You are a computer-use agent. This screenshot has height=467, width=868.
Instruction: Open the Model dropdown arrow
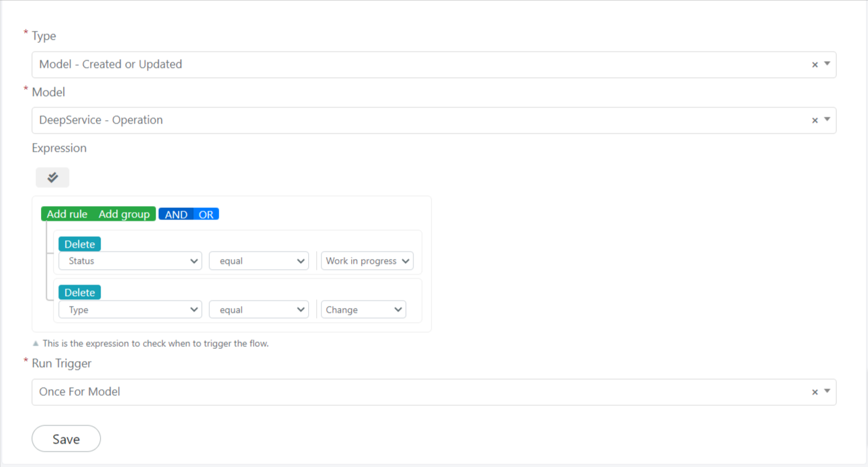[x=827, y=119]
